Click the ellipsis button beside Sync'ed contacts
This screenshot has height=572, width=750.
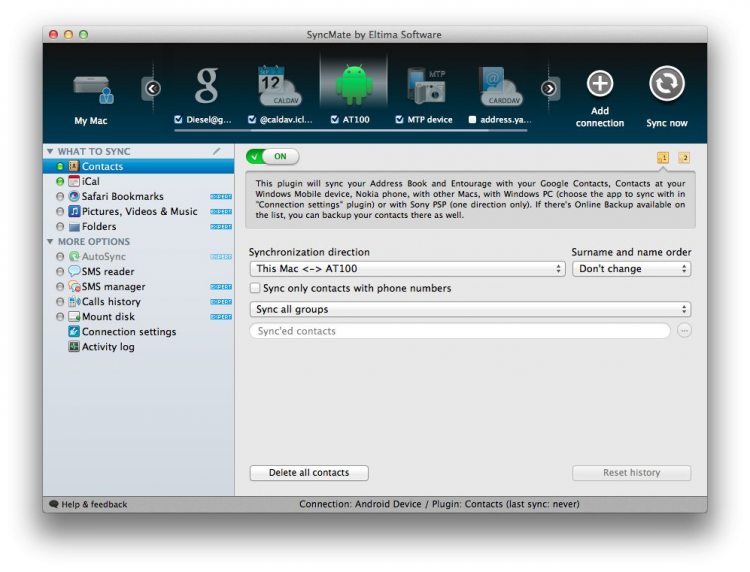[684, 330]
